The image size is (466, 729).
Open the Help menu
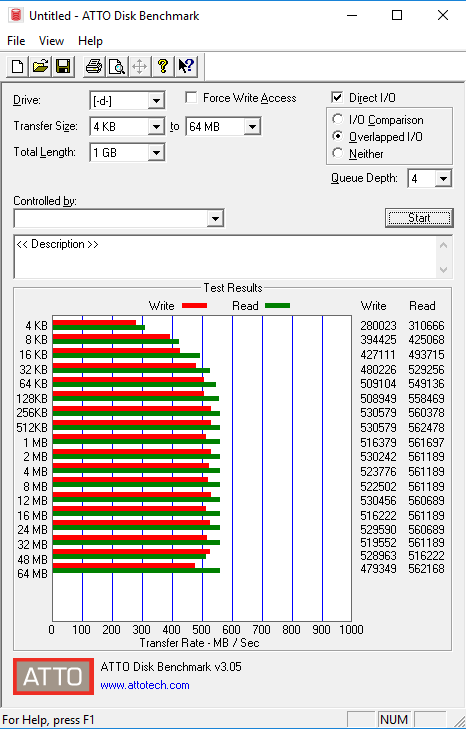(x=90, y=41)
